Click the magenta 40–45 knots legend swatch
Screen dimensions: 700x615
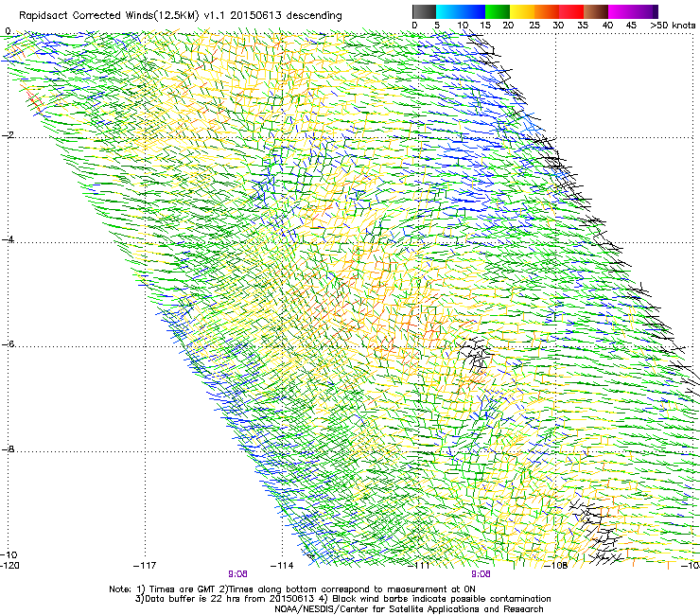coord(621,11)
